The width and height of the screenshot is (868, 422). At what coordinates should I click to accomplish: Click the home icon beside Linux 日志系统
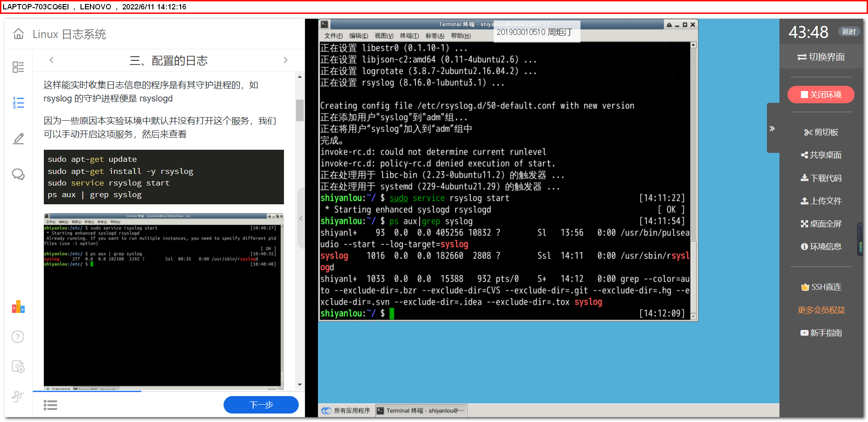coord(18,34)
